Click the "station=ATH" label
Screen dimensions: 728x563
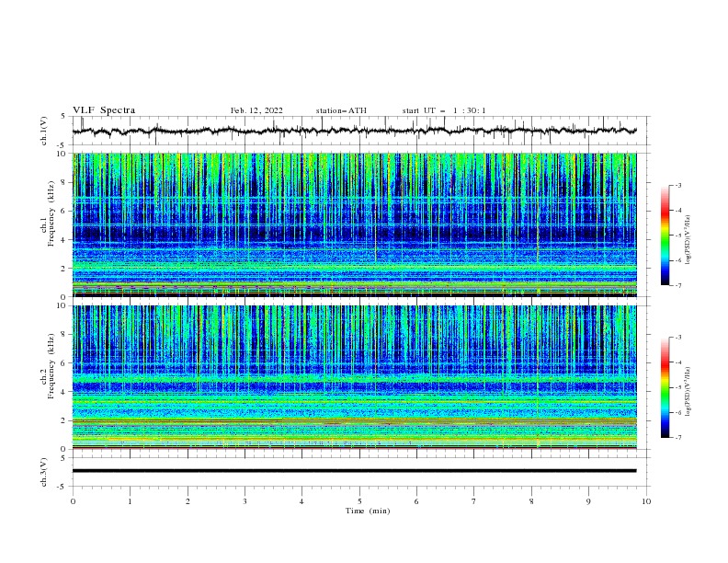coord(341,110)
